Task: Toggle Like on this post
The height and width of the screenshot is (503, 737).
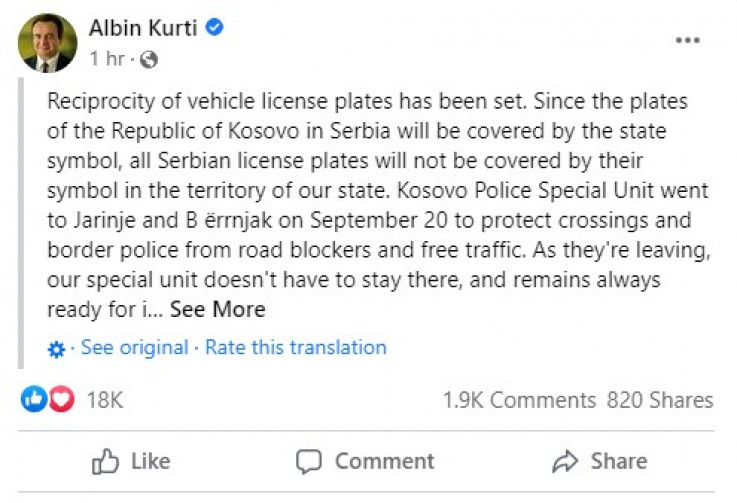Action: click(132, 461)
